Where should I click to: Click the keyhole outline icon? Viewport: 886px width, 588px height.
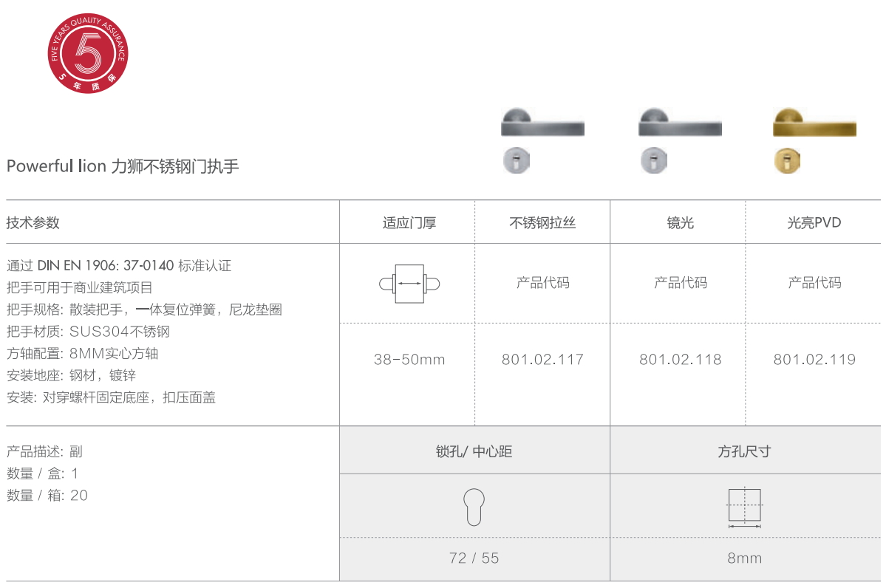[x=474, y=507]
